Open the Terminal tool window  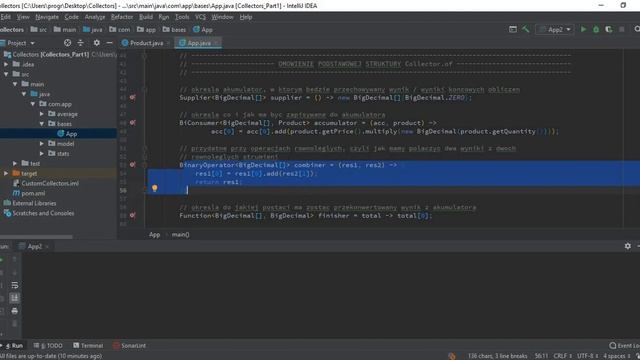pyautogui.click(x=88, y=346)
